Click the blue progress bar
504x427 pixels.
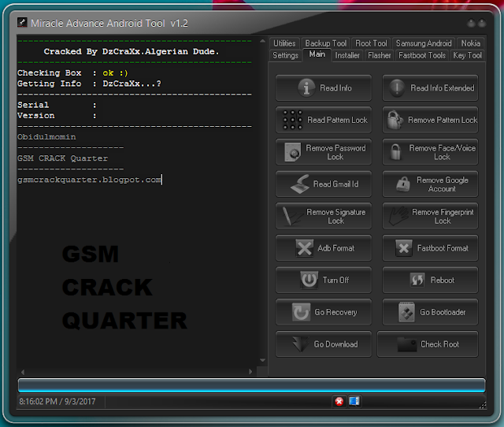tap(252, 385)
